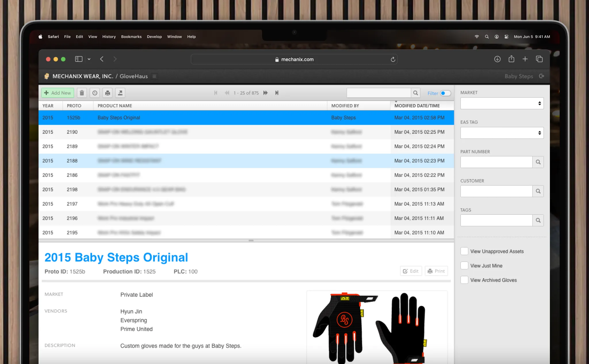
Task: Open the Develop menu
Action: 154,37
